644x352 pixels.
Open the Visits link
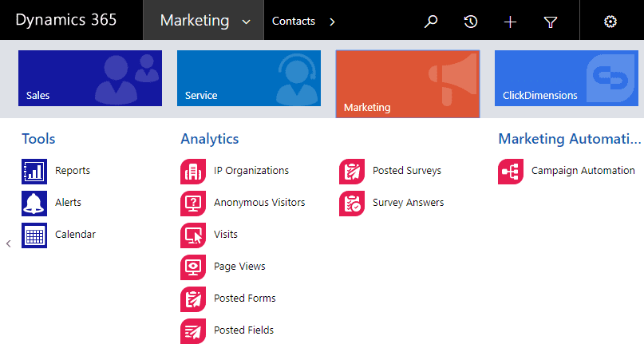click(x=226, y=235)
